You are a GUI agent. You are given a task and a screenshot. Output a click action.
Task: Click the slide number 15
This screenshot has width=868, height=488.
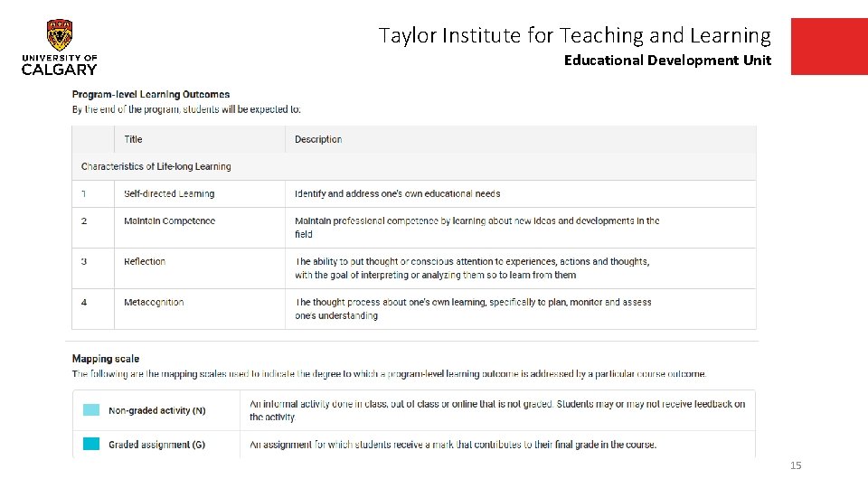pyautogui.click(x=796, y=465)
